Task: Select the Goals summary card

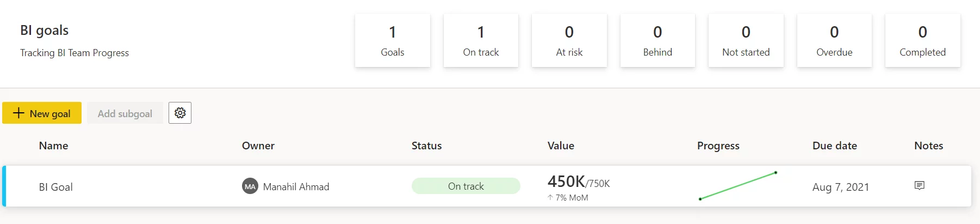Action: coord(393,41)
